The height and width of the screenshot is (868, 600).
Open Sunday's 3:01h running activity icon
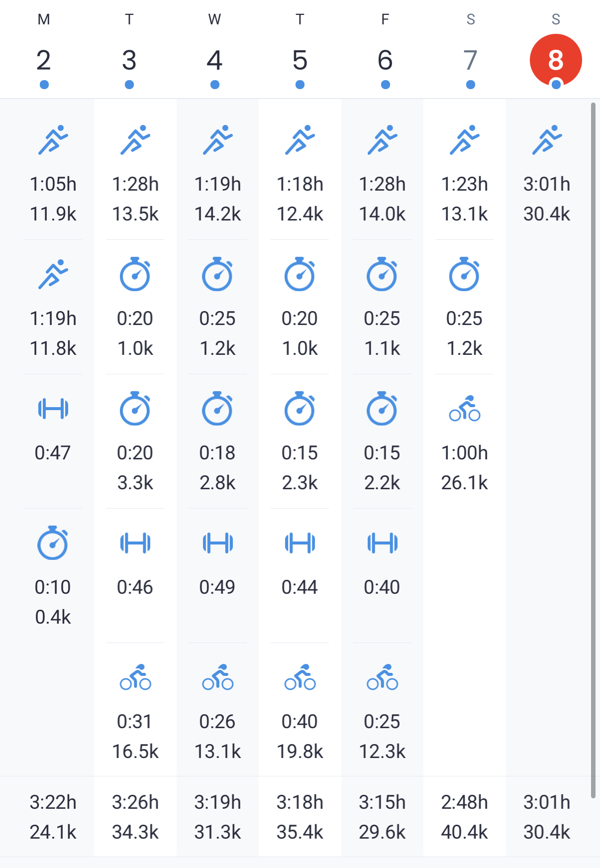click(x=547, y=140)
